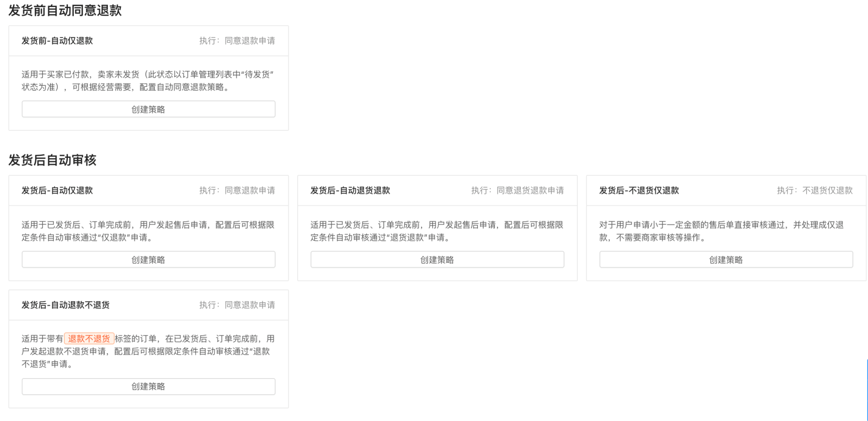Click 执行: 同意退款申请 in 发货后-自动仅退款 card
This screenshot has width=868, height=421.
tap(237, 190)
